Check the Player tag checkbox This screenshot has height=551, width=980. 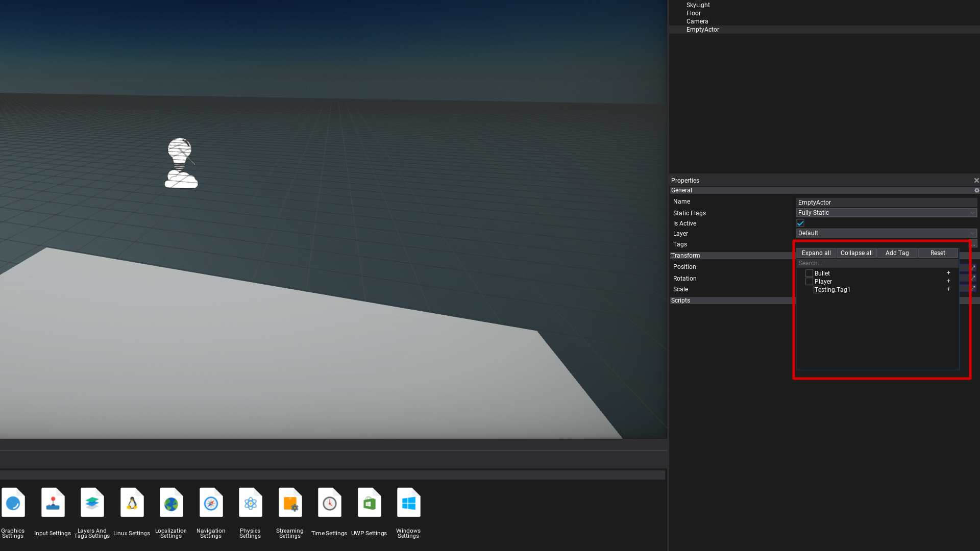809,282
